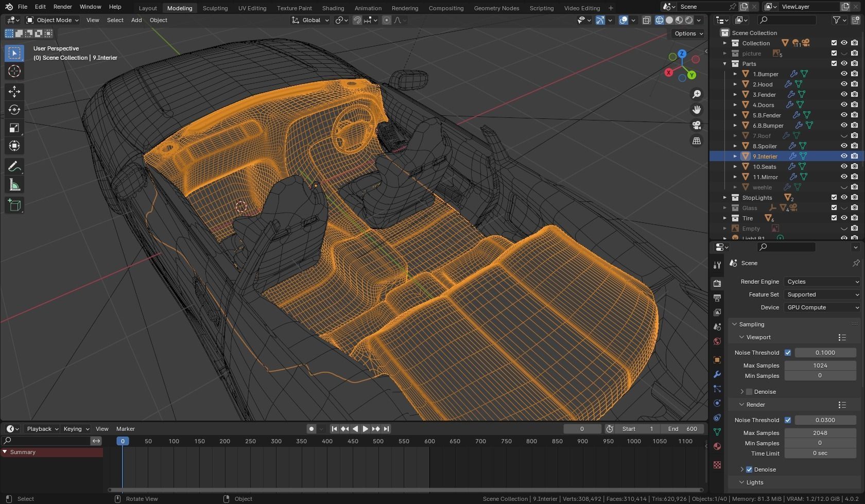Switch to the Sculpting workspace tab
Screen dimensions: 865x504
click(215, 8)
